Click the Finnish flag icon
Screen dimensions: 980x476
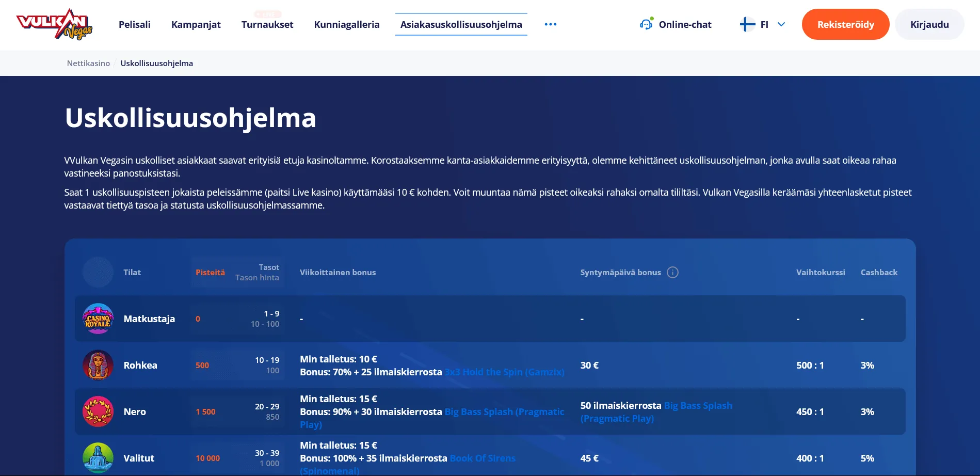pyautogui.click(x=747, y=24)
